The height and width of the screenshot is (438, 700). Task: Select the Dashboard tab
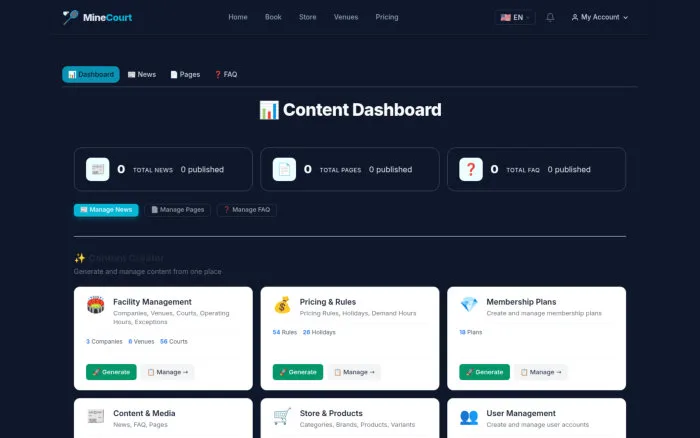point(91,75)
